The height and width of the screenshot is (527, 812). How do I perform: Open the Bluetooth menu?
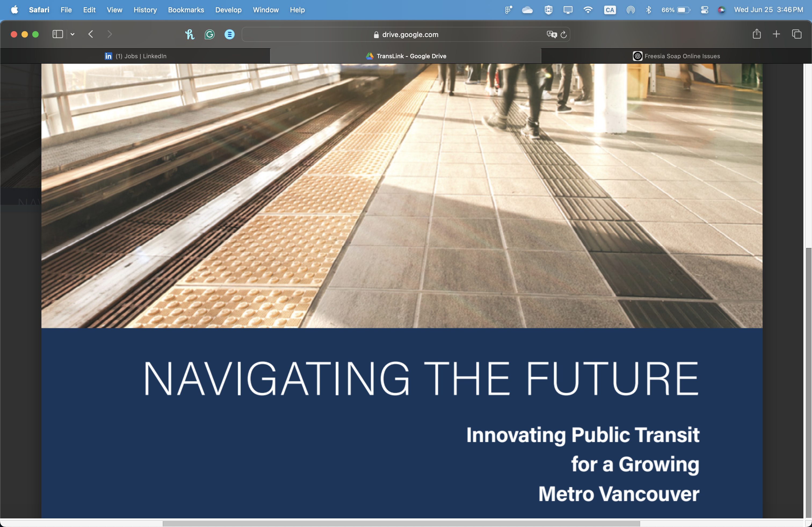648,10
